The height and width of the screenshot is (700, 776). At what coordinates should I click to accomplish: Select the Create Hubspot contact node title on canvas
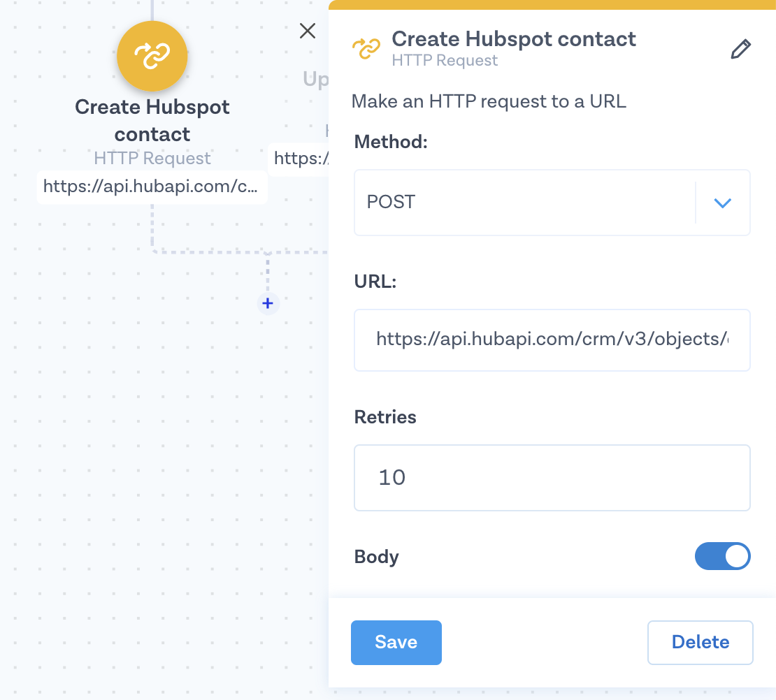(x=152, y=120)
